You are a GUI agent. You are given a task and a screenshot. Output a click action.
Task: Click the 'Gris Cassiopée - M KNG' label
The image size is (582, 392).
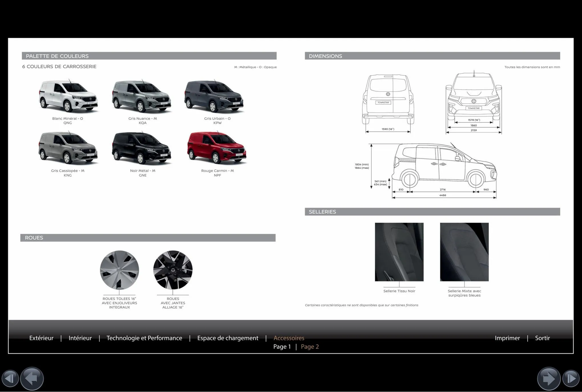(68, 173)
